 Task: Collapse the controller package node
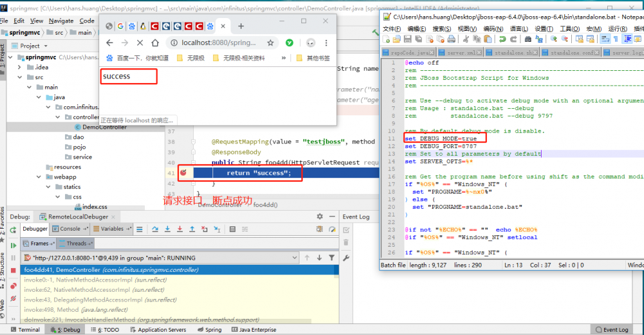pyautogui.click(x=57, y=117)
